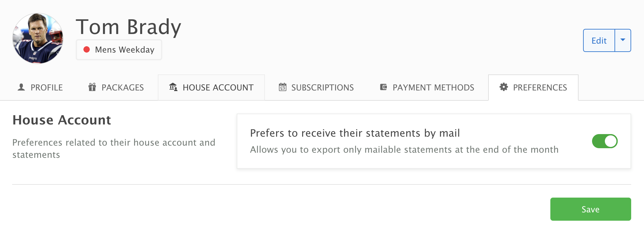This screenshot has width=644, height=247.
Task: Click the wallet icon beside PAYMENT METHODS
Action: click(384, 87)
